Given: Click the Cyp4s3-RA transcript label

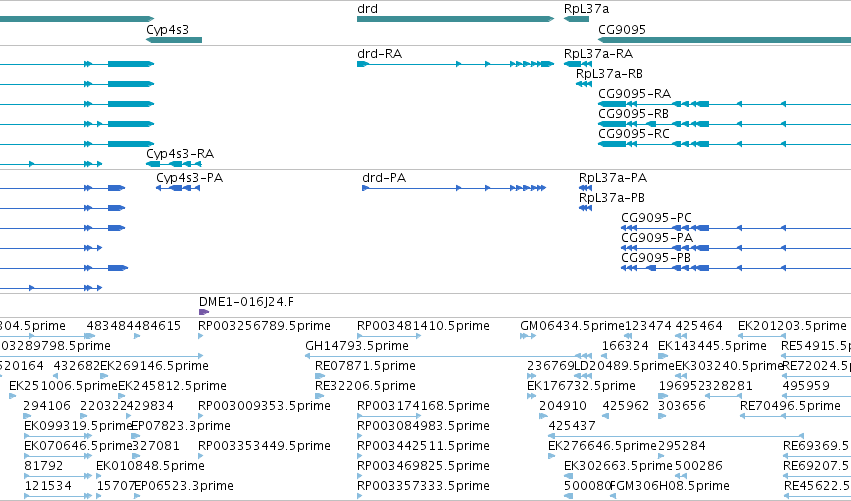Looking at the screenshot, I should tap(180, 154).
